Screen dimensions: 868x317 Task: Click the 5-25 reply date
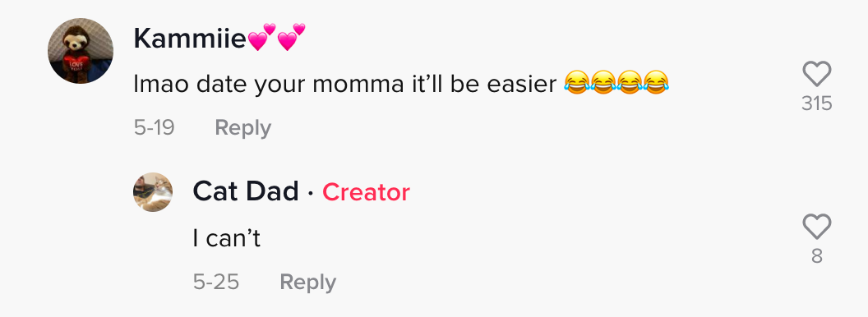[216, 283]
